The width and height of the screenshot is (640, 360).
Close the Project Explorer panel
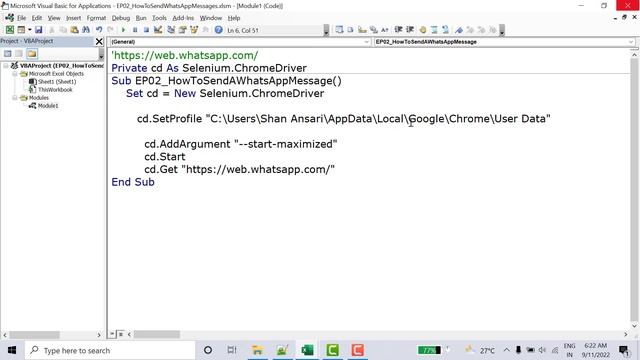99,41
